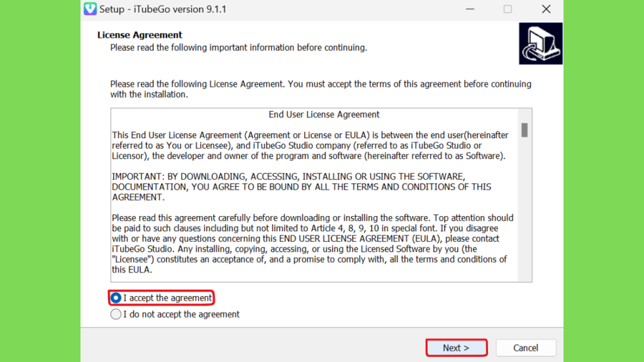Click the 'I do not accept the agreement' label text

(181, 314)
